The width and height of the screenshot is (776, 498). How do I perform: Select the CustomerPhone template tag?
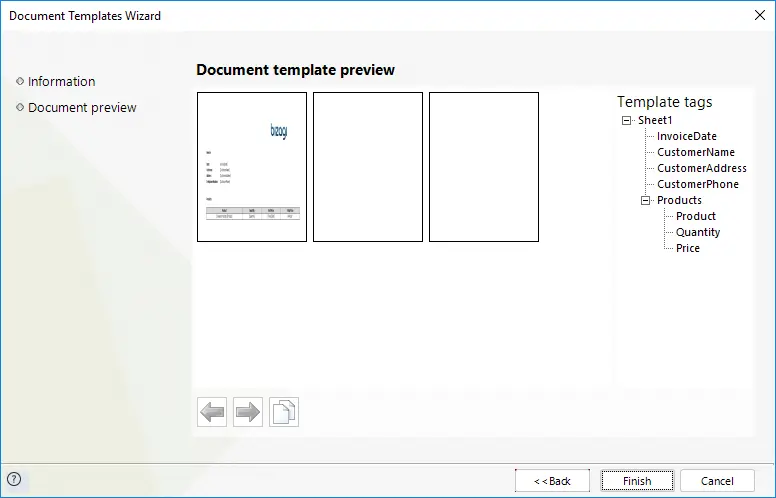point(698,184)
